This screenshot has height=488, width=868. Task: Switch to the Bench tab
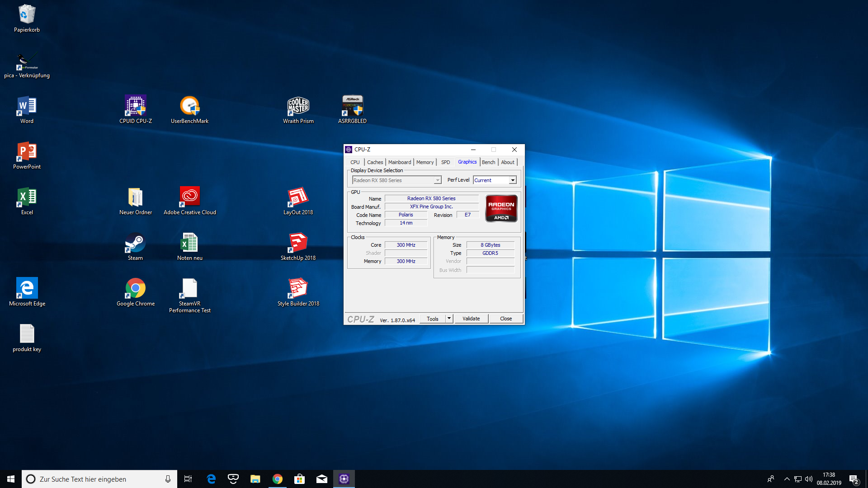(x=488, y=162)
